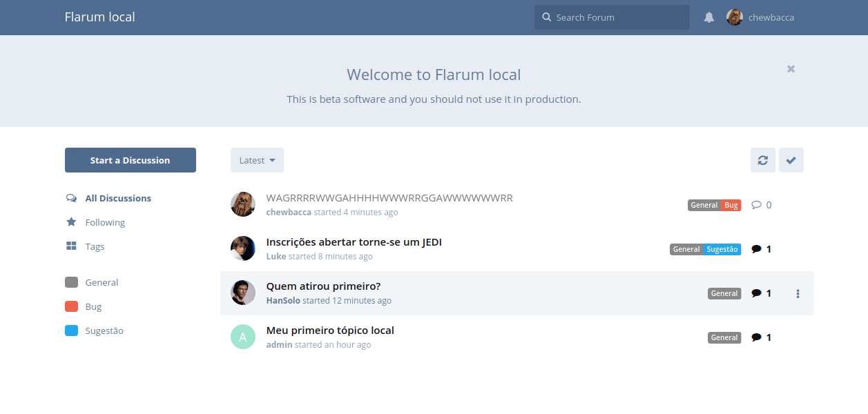Click admin's letter A avatar
Screen dimensions: 868x414
[243, 337]
